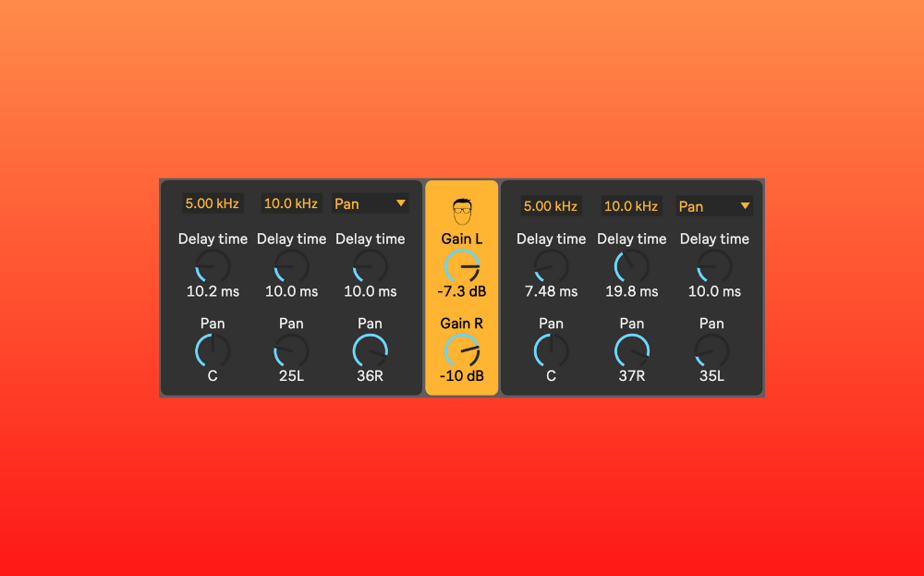924x576 pixels.
Task: Click the -7.3 dB gain value readout
Action: pyautogui.click(x=462, y=291)
